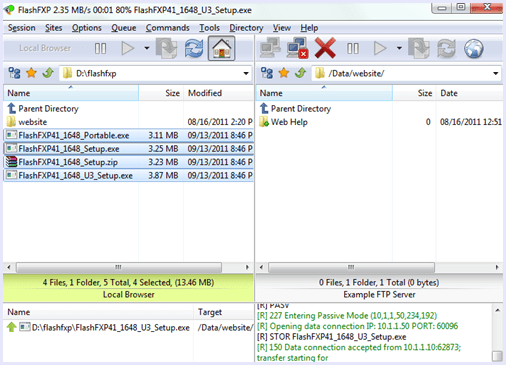Go up one level in remote pane
The image size is (506, 365).
(301, 73)
